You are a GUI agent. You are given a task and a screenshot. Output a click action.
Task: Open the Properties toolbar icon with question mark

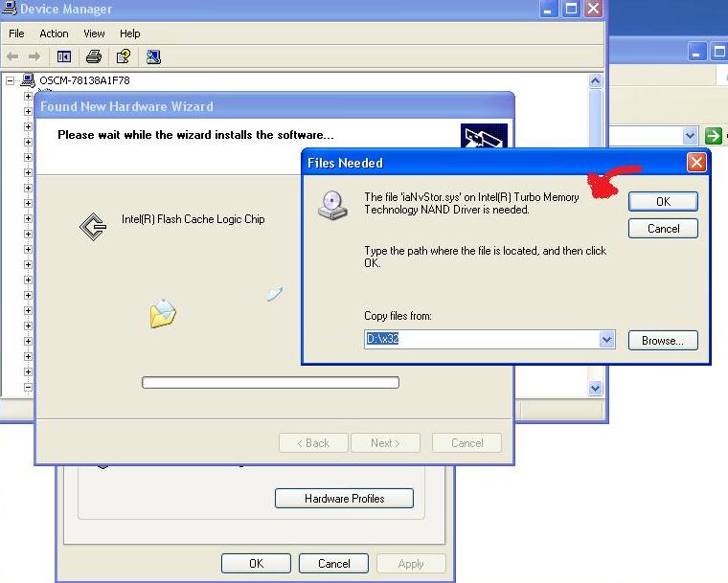pyautogui.click(x=124, y=56)
